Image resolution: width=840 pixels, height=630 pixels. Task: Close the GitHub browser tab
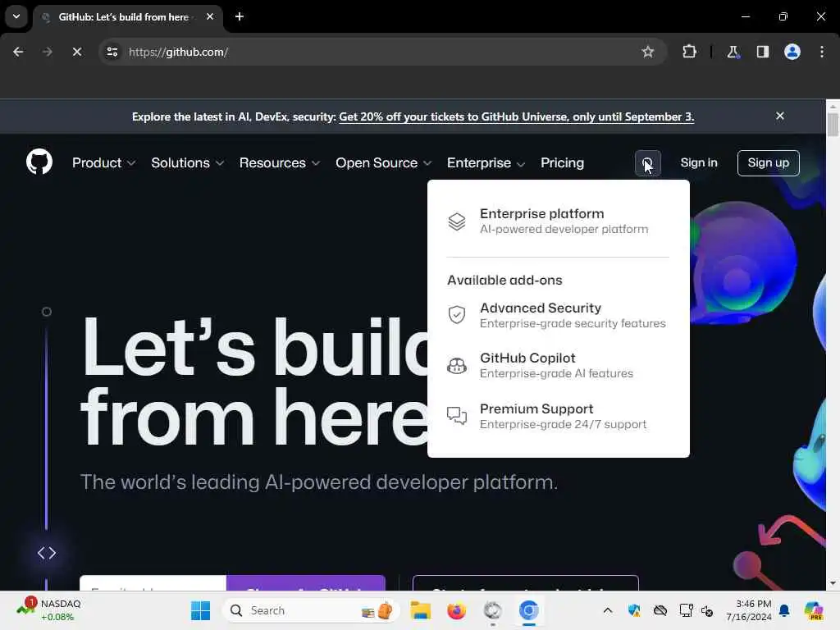coord(210,16)
